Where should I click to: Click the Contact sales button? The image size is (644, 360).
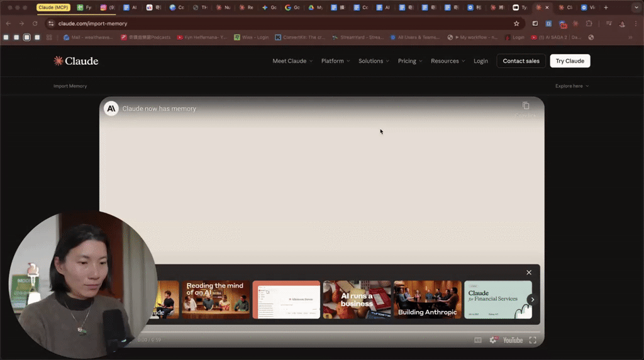[521, 61]
